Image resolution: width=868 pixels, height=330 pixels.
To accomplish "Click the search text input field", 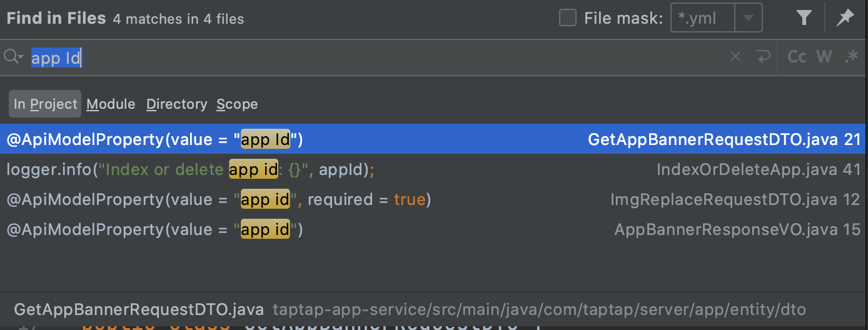I will coord(375,57).
